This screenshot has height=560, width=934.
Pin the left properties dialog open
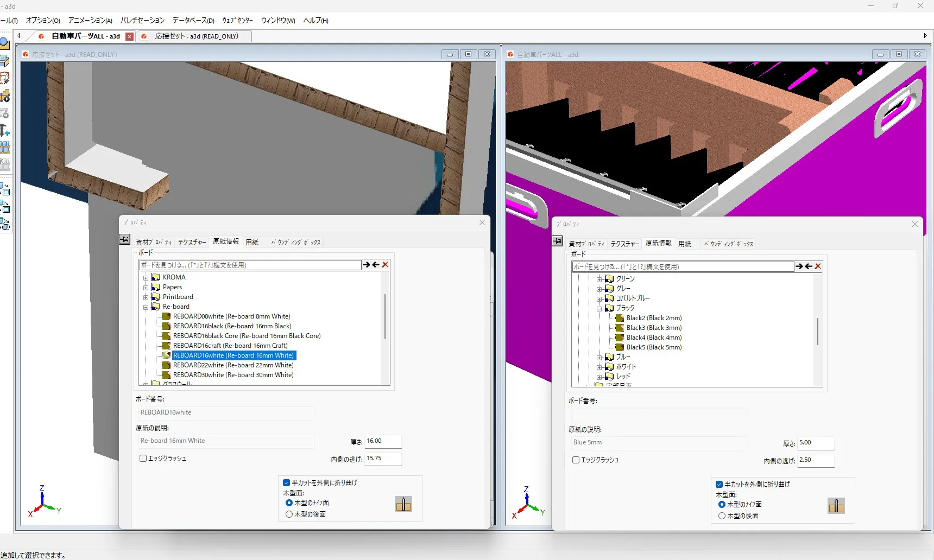point(124,239)
